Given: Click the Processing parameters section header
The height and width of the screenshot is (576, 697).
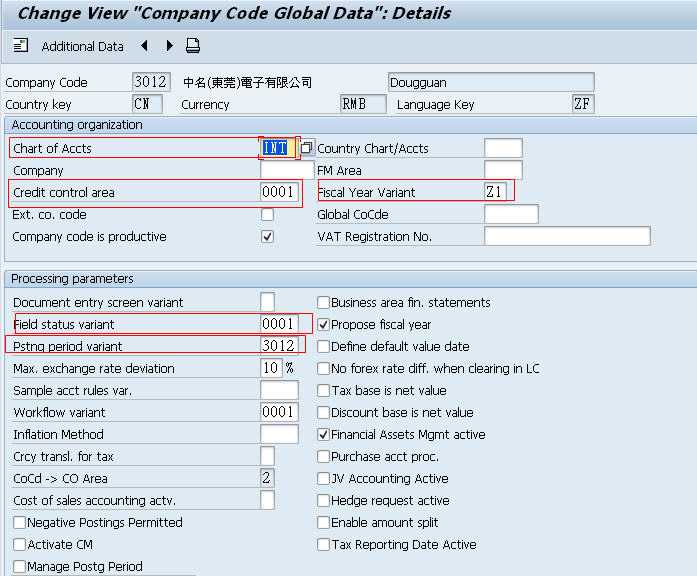Looking at the screenshot, I should coord(72,279).
